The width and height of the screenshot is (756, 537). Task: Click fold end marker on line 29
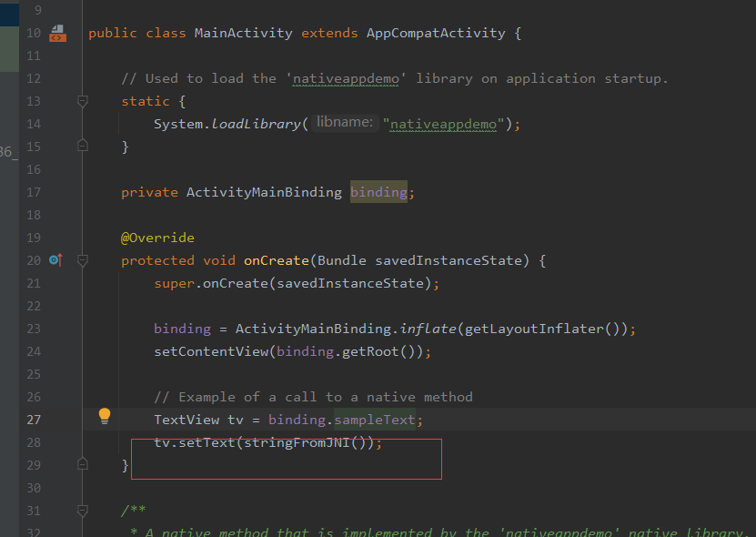click(x=83, y=464)
